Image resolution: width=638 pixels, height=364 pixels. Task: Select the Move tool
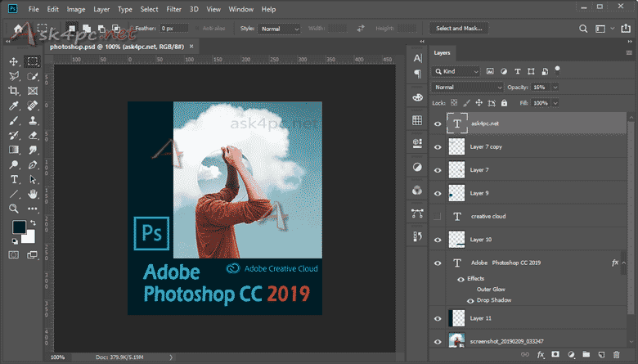tap(14, 61)
